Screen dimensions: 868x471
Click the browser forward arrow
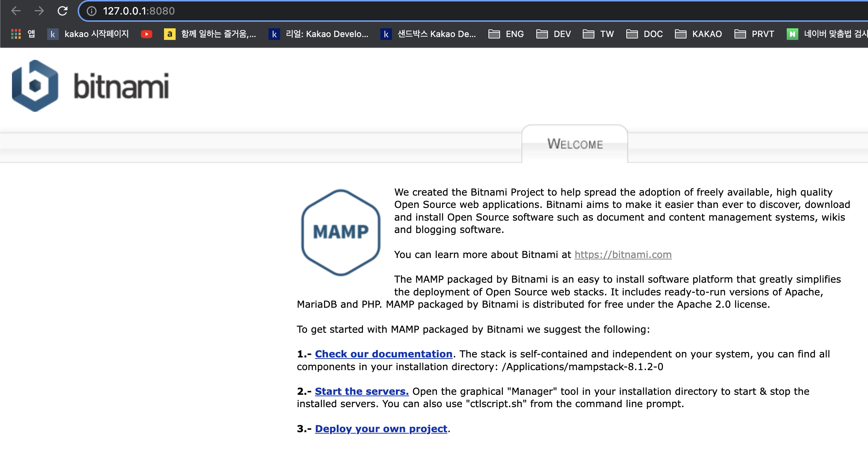[39, 11]
